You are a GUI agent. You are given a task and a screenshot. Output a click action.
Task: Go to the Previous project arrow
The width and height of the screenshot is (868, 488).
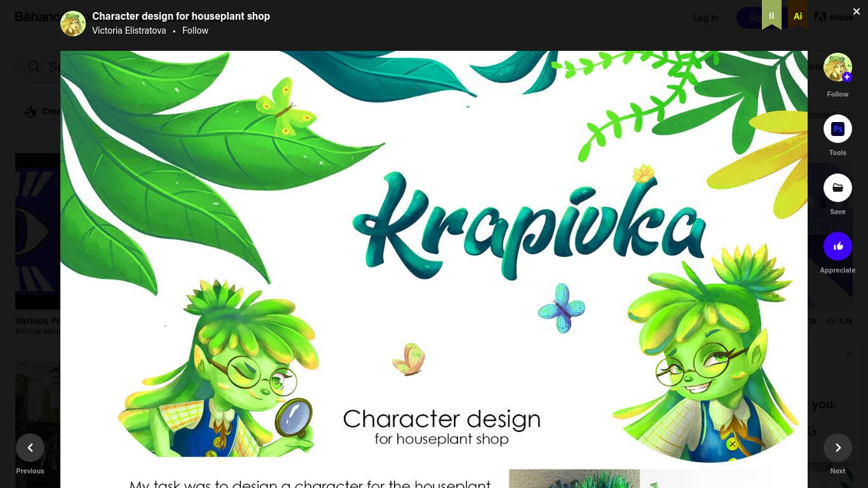pos(30,448)
